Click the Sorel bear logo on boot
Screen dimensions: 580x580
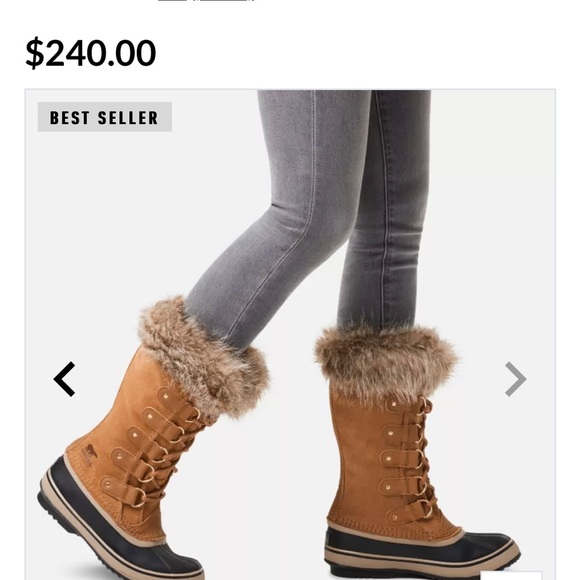click(x=89, y=451)
